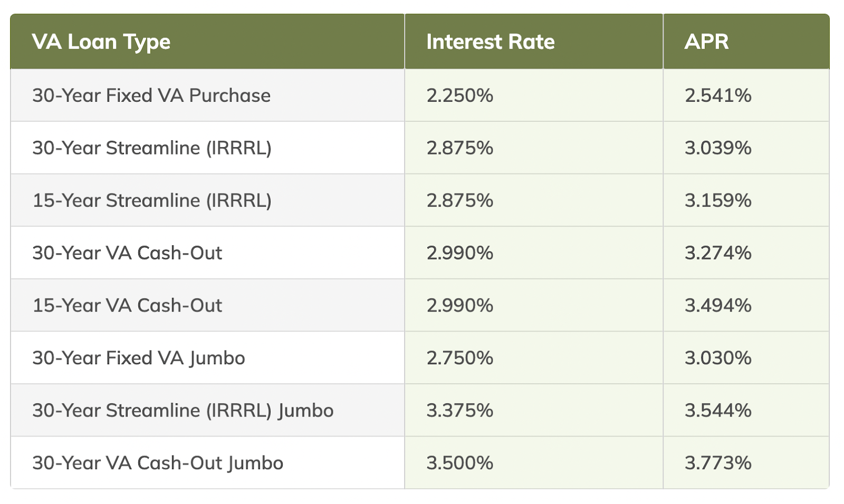Click the 15-Year VA Cash-Out row label
Image resolution: width=844 pixels, height=504 pixels.
(x=127, y=305)
